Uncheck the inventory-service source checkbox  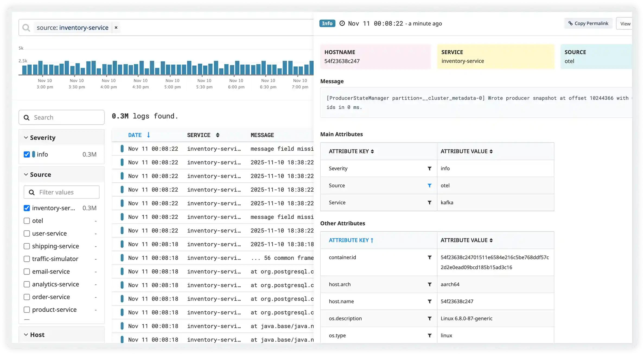point(27,208)
